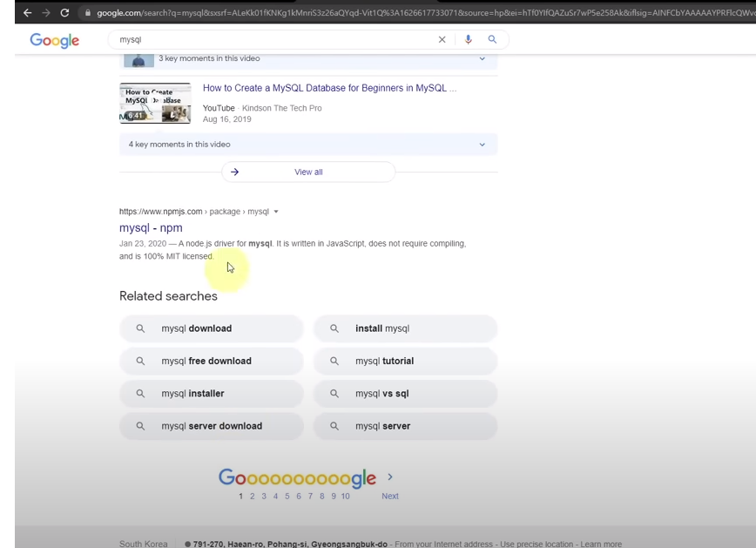Clear the search box with the X icon
The image size is (756, 548).
[442, 39]
